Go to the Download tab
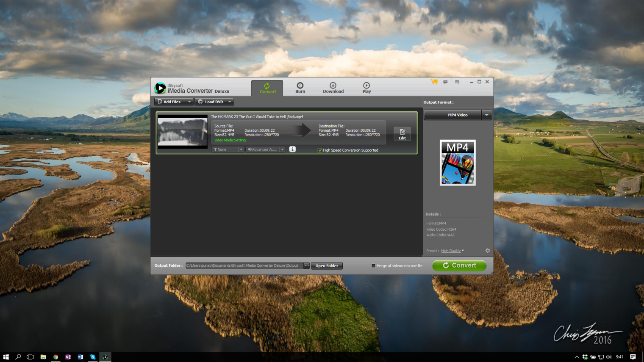Screen dimensions: 644x362 pyautogui.click(x=333, y=88)
